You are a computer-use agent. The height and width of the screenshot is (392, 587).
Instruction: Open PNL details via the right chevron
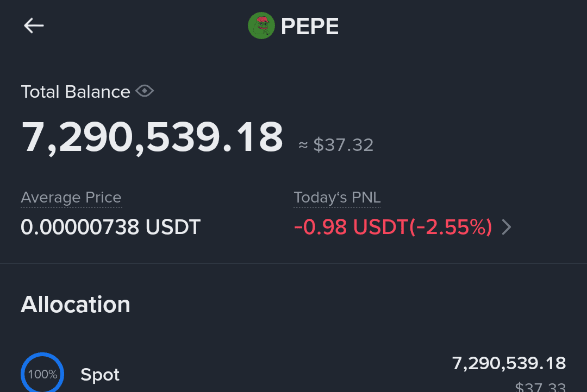(506, 227)
